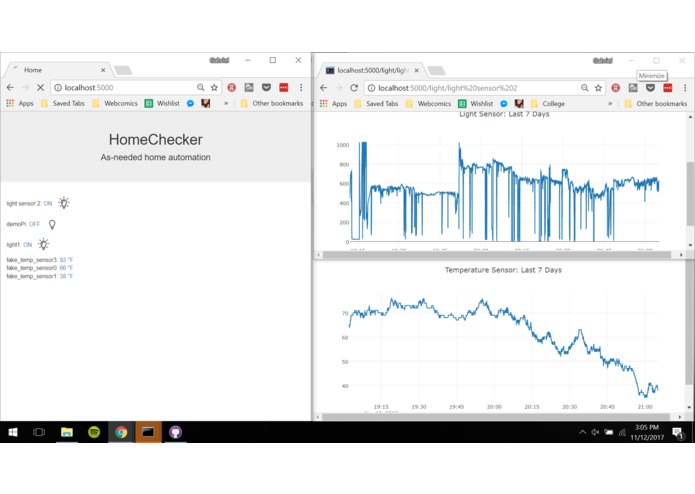Bookmark the localhost:5000 page with star
Image resolution: width=695 pixels, height=494 pixels.
click(215, 88)
